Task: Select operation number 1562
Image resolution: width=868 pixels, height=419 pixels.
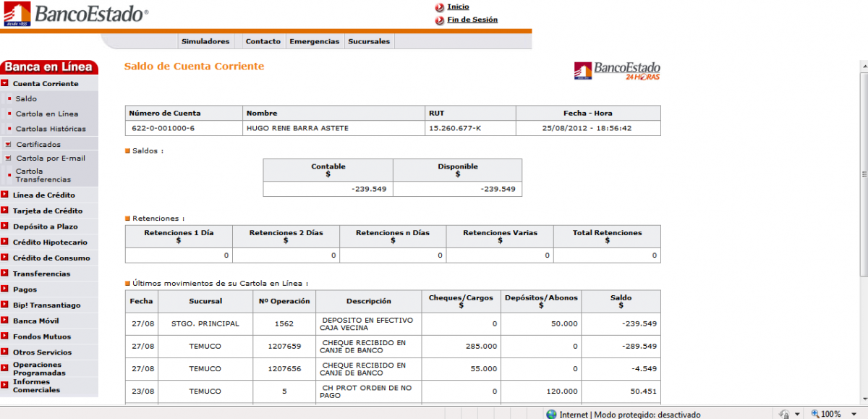Action: (x=284, y=323)
